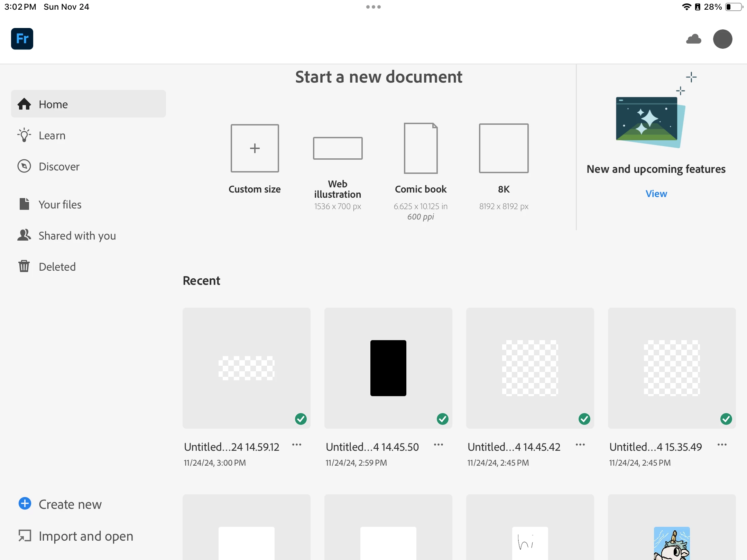Open Shared with you
Viewport: 747px width, 560px height.
pos(77,236)
